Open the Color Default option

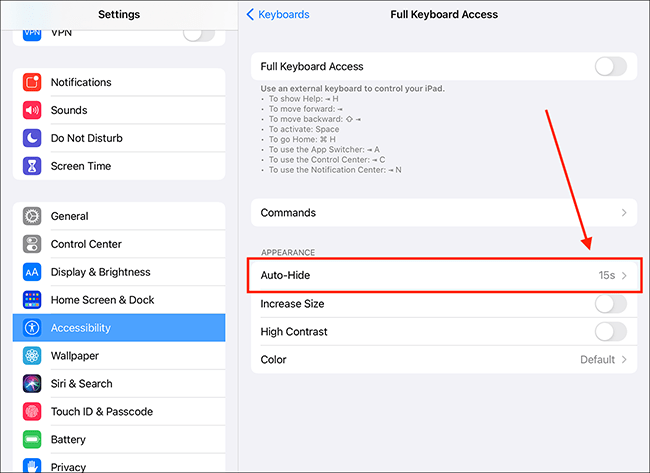(x=444, y=359)
